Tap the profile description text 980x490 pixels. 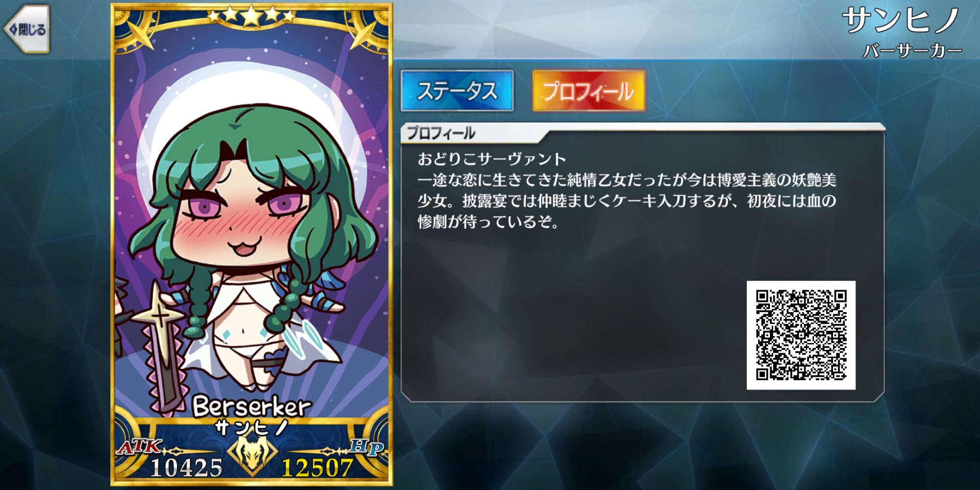point(627,190)
